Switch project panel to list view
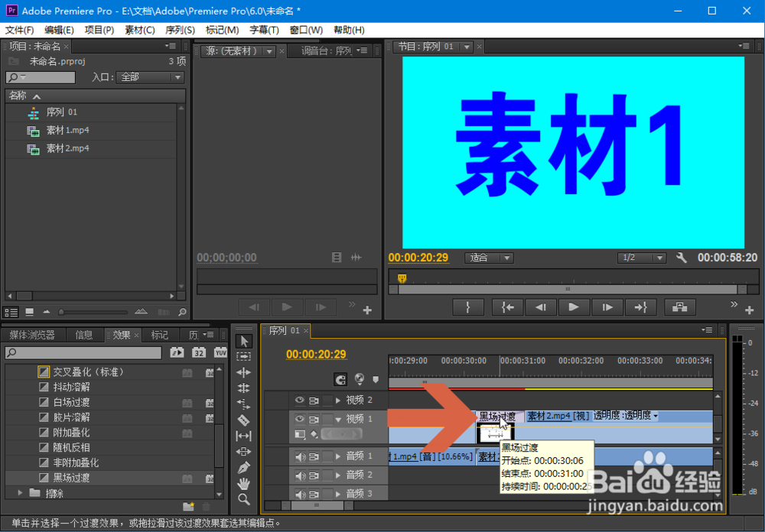765x532 pixels. pyautogui.click(x=11, y=312)
